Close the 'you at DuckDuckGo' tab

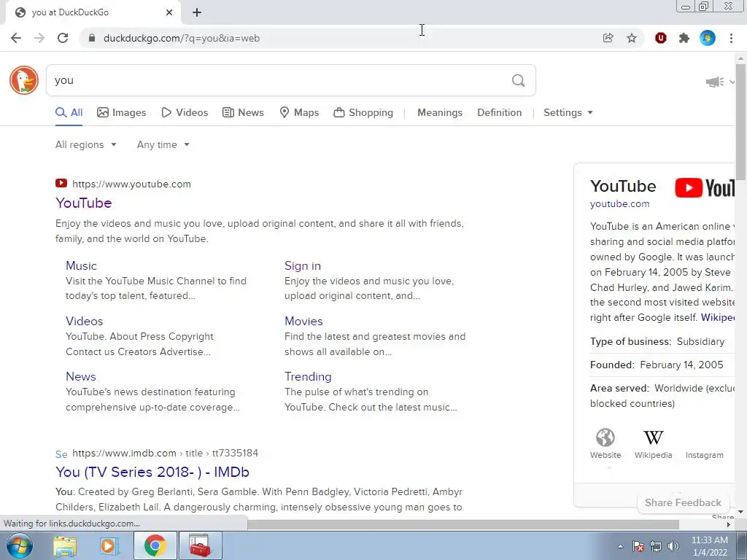point(169,12)
